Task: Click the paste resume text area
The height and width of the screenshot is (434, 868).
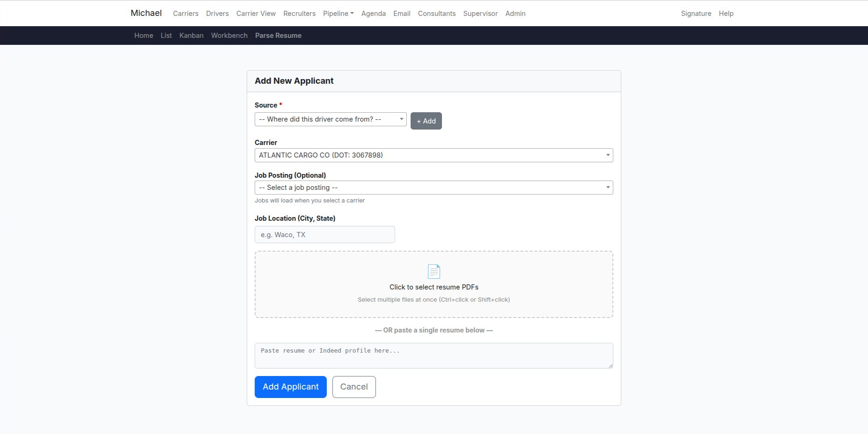Action: click(434, 355)
